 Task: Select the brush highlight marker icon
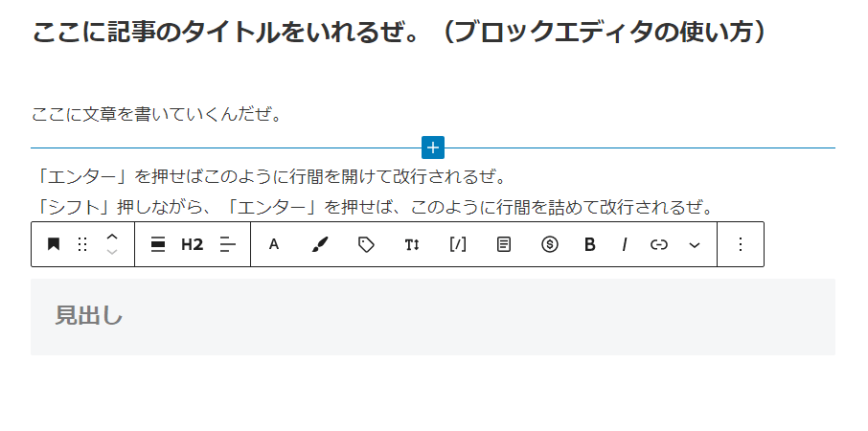[x=320, y=244]
